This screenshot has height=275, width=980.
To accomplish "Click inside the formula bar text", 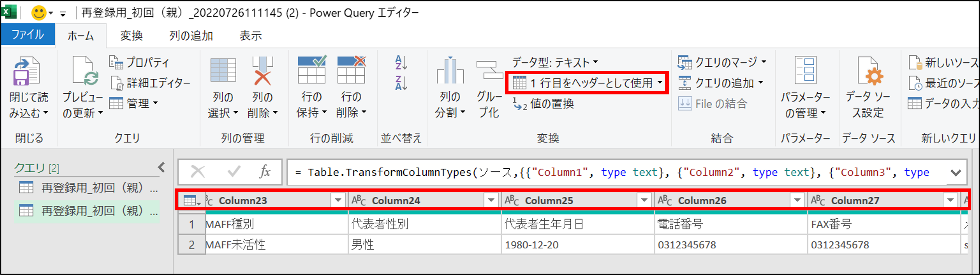I will 571,173.
